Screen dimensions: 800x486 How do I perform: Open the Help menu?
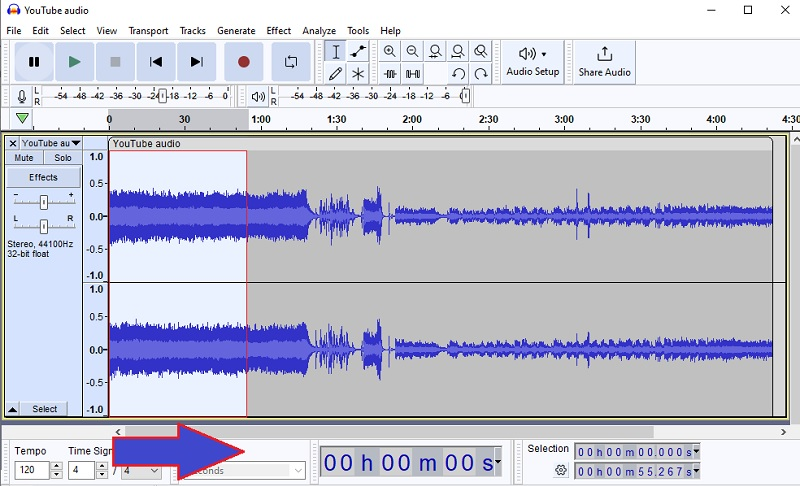(x=390, y=31)
